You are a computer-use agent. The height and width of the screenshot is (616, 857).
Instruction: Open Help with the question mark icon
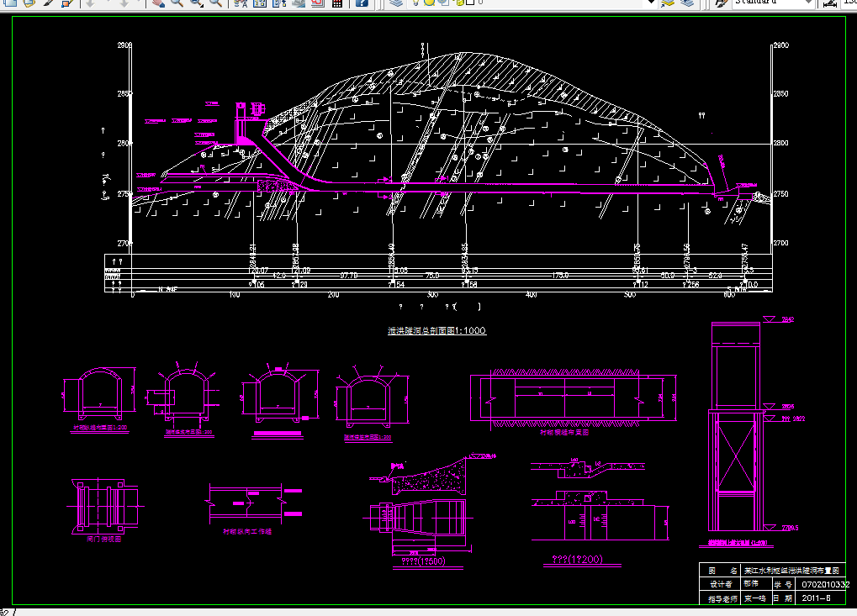tap(362, 3)
